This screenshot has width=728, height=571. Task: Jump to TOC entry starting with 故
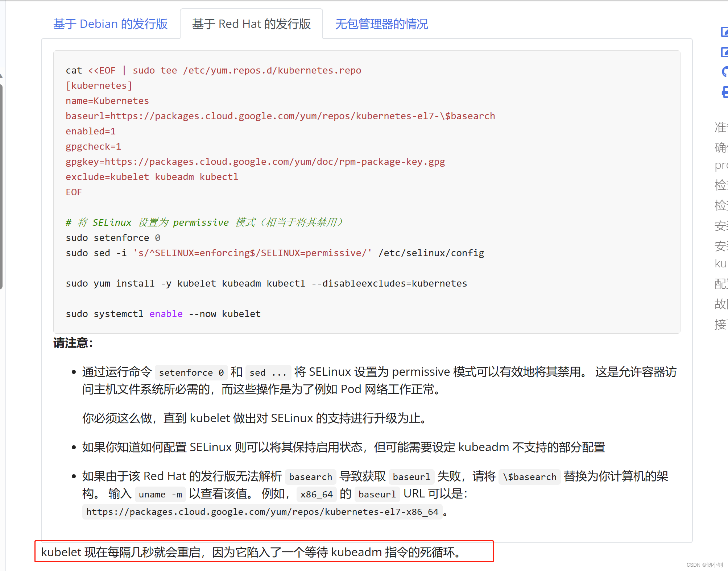click(x=721, y=304)
